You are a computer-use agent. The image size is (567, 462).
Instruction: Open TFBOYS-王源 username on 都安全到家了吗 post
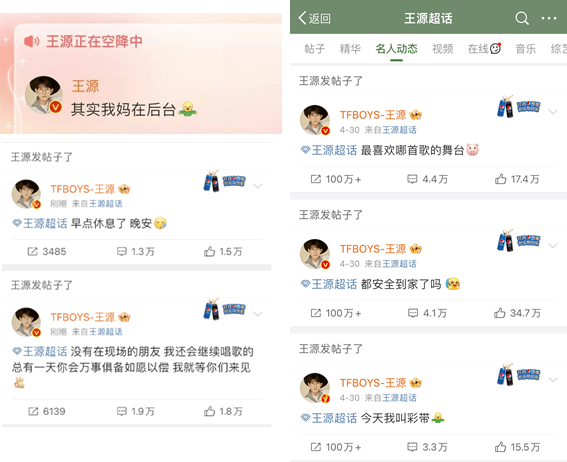[373, 249]
